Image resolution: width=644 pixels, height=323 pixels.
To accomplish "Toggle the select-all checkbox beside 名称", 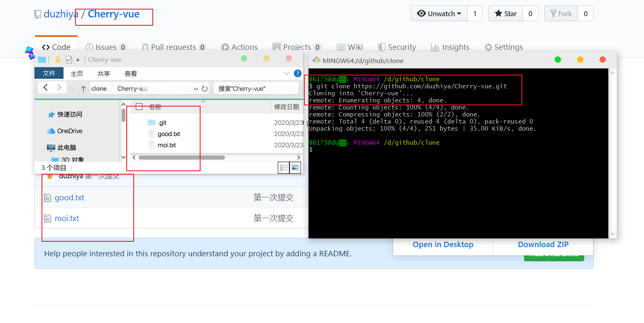I will (x=139, y=107).
